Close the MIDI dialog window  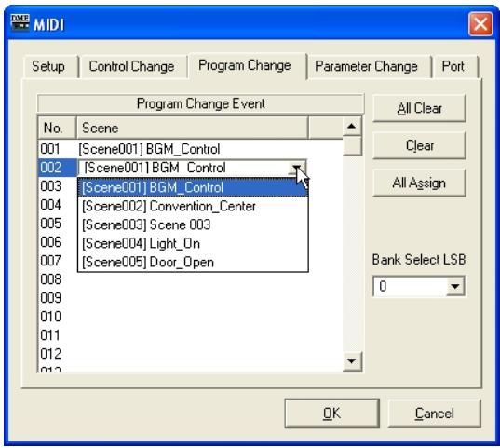[480, 23]
